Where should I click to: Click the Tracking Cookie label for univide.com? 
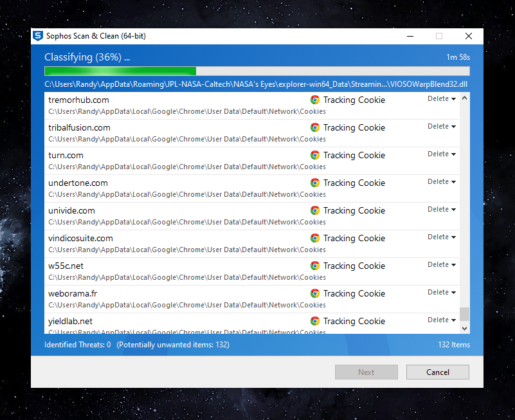(x=354, y=210)
